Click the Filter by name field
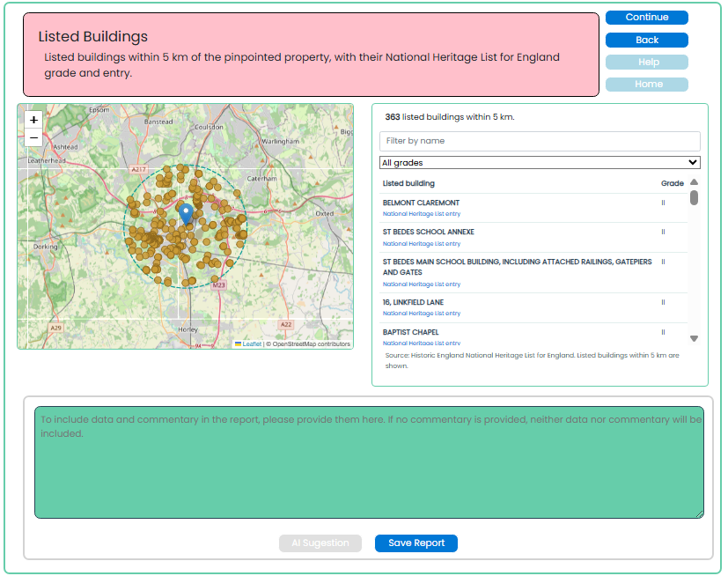The height and width of the screenshot is (576, 728). pos(540,141)
